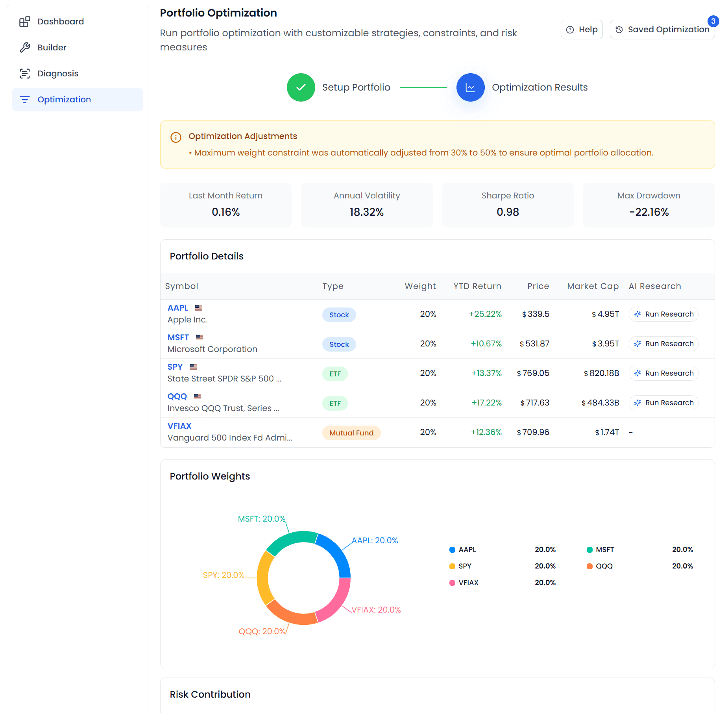Go to Dashboard in sidebar
728x713 pixels.
pyautogui.click(x=78, y=22)
